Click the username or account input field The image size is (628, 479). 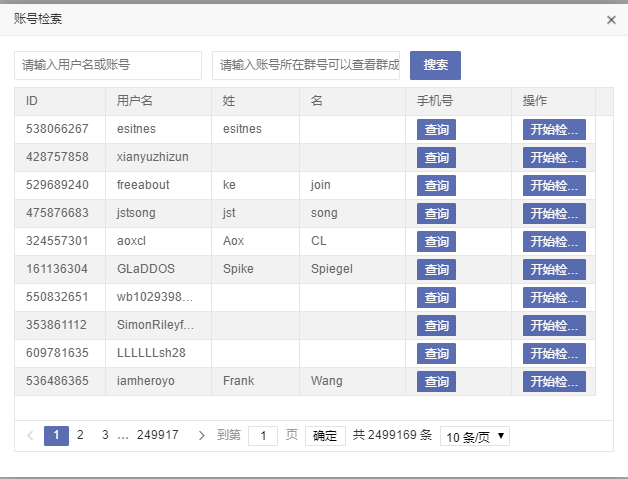[x=108, y=65]
